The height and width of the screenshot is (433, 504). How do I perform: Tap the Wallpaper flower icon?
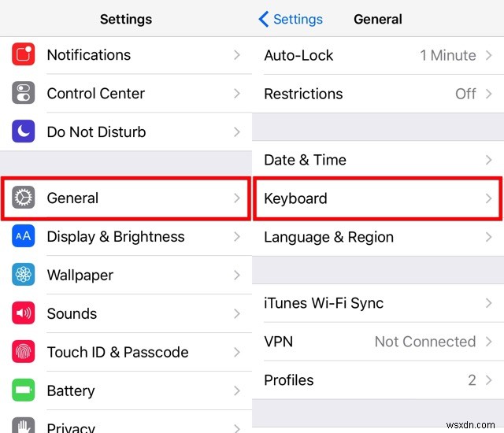coord(24,276)
